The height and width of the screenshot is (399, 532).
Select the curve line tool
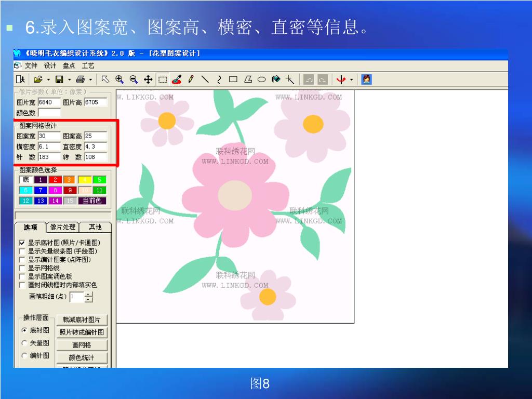click(219, 79)
